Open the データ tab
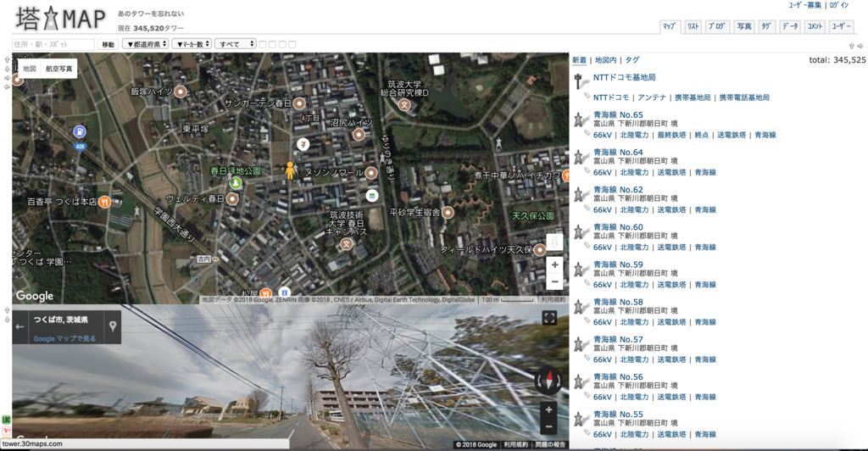Image resolution: width=868 pixels, height=451 pixels. pyautogui.click(x=791, y=26)
